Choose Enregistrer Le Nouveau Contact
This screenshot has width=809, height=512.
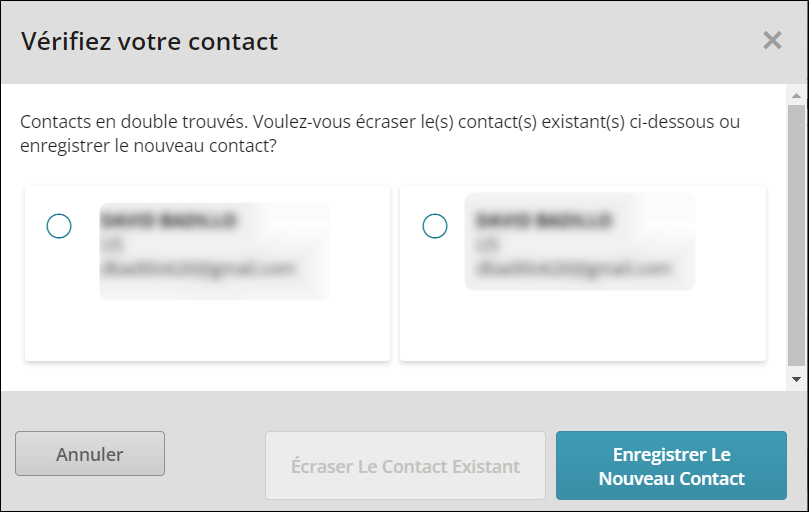(x=671, y=466)
